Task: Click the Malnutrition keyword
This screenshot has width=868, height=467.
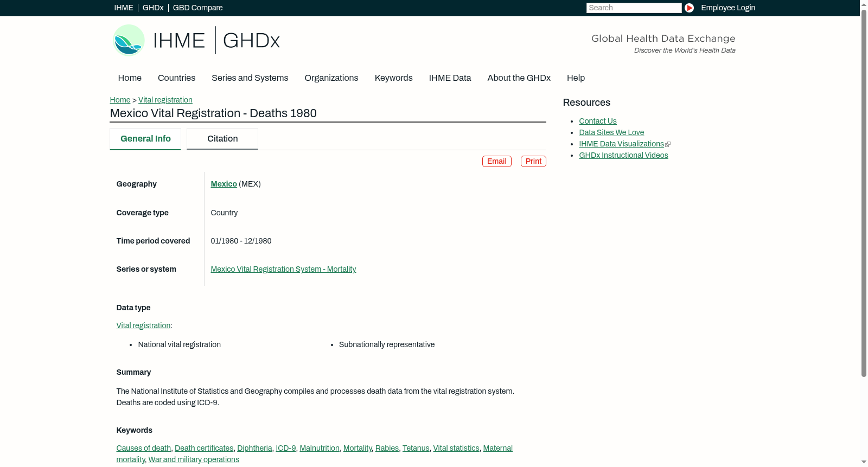Action: 320,448
